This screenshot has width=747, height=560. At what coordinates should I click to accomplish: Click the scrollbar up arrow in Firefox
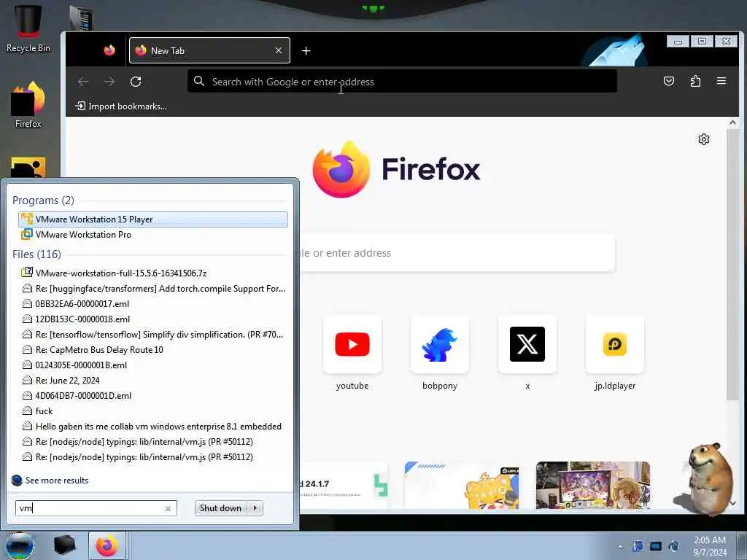[732, 122]
